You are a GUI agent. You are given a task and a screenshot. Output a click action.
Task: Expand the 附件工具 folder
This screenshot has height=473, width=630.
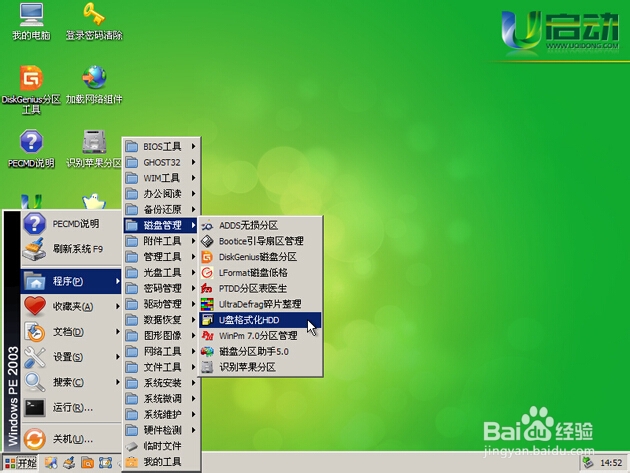pyautogui.click(x=161, y=241)
